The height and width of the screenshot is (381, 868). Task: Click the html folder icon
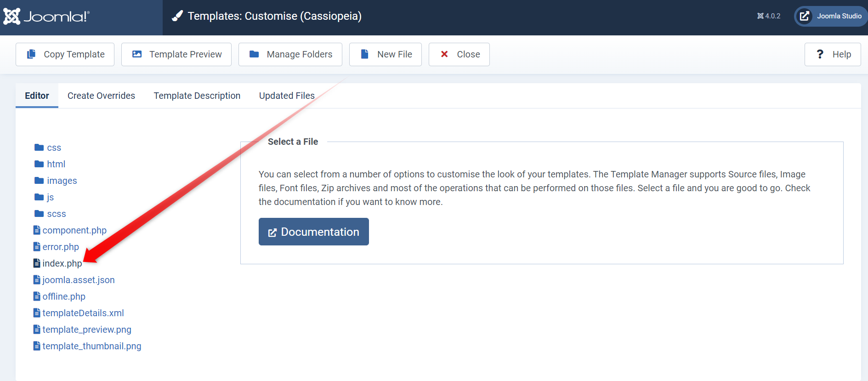click(39, 164)
